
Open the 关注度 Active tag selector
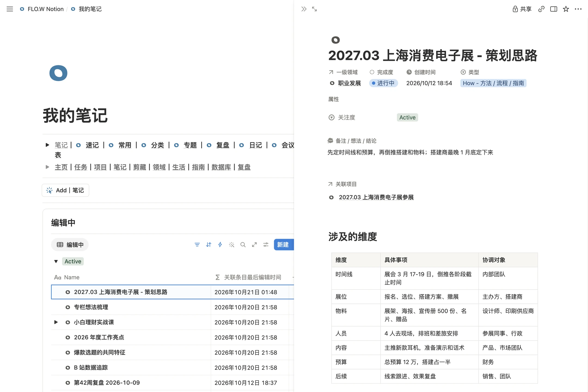tap(407, 117)
